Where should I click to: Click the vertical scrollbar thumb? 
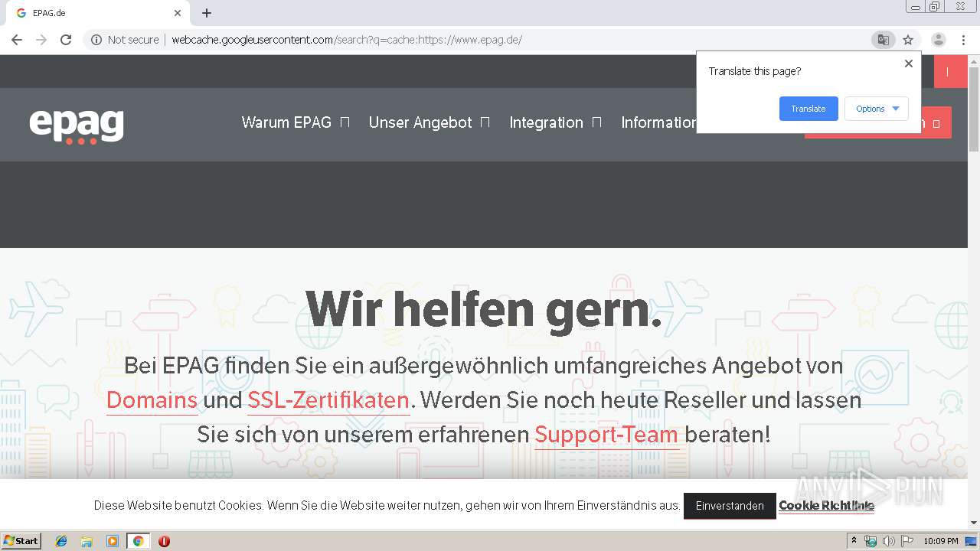click(974, 109)
